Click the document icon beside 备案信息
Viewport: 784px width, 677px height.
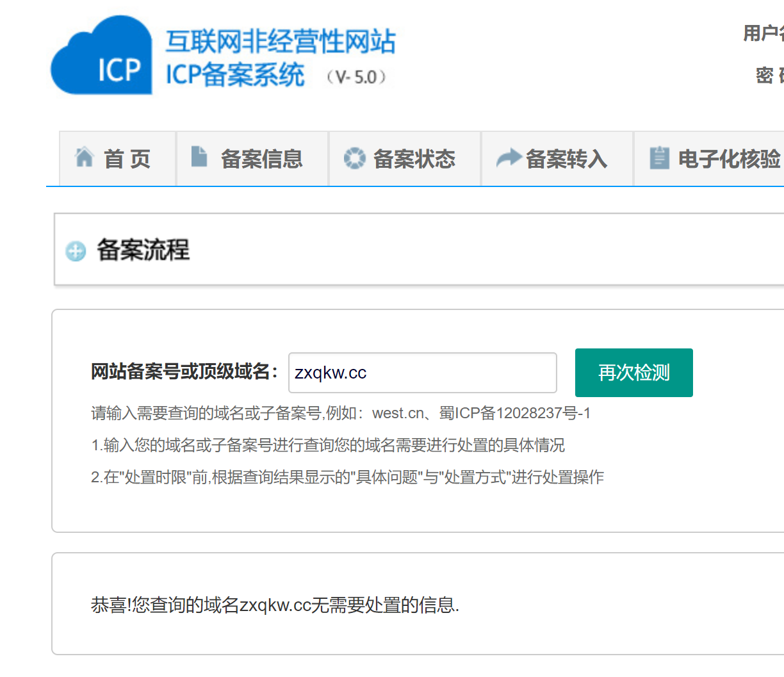(199, 156)
